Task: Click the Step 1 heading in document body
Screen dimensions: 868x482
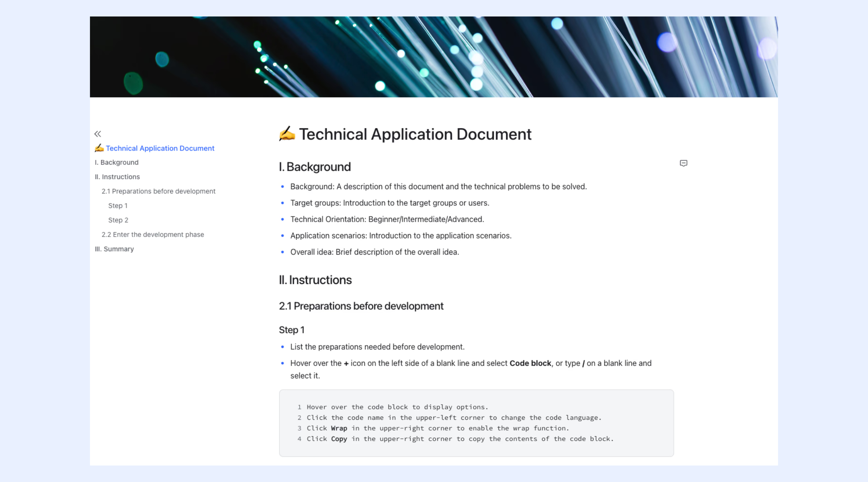Action: pos(291,330)
